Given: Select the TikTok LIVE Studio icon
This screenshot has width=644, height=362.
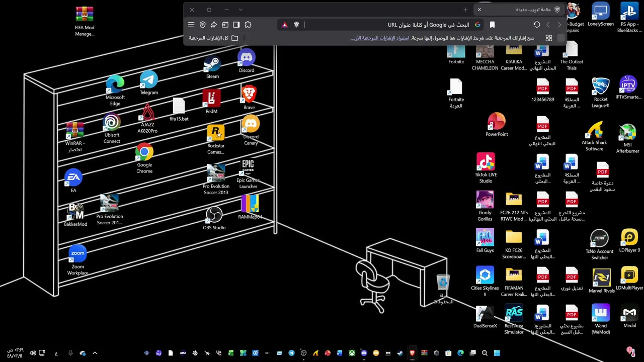Looking at the screenshot, I should [x=486, y=168].
